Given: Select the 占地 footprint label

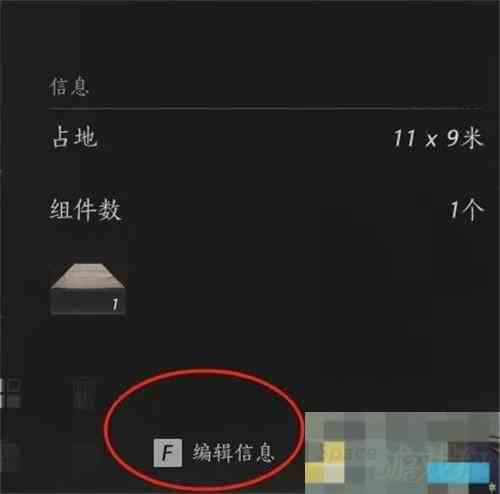Looking at the screenshot, I should pyautogui.click(x=75, y=137).
